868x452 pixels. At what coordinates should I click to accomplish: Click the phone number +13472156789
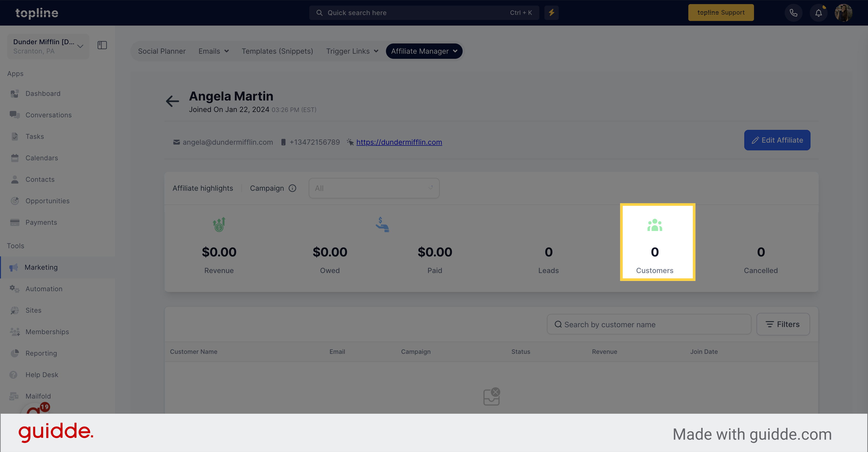click(314, 142)
